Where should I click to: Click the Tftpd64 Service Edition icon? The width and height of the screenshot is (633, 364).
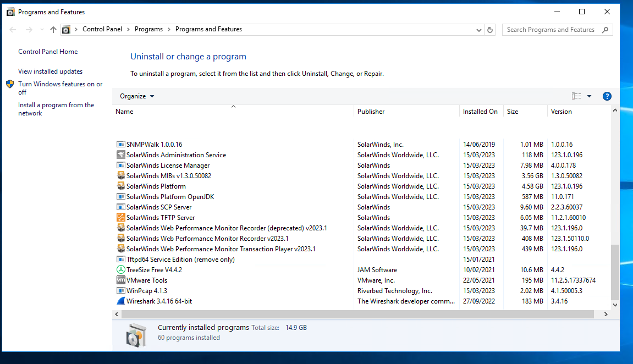[120, 260]
